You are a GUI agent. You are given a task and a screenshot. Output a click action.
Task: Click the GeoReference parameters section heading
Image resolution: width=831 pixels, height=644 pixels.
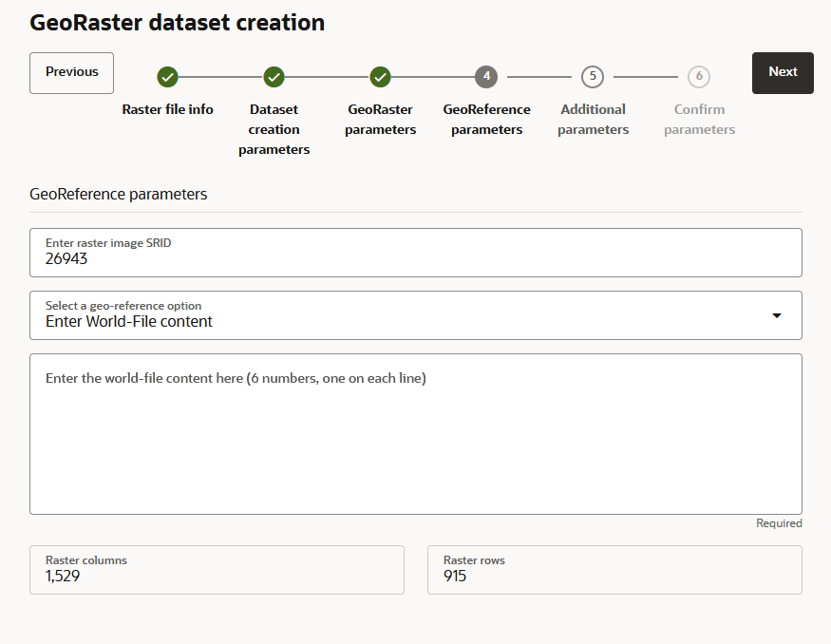pyautogui.click(x=118, y=194)
